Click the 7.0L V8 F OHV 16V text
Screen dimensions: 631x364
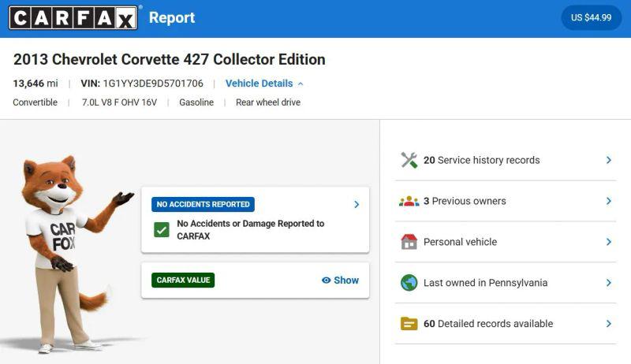click(x=120, y=102)
